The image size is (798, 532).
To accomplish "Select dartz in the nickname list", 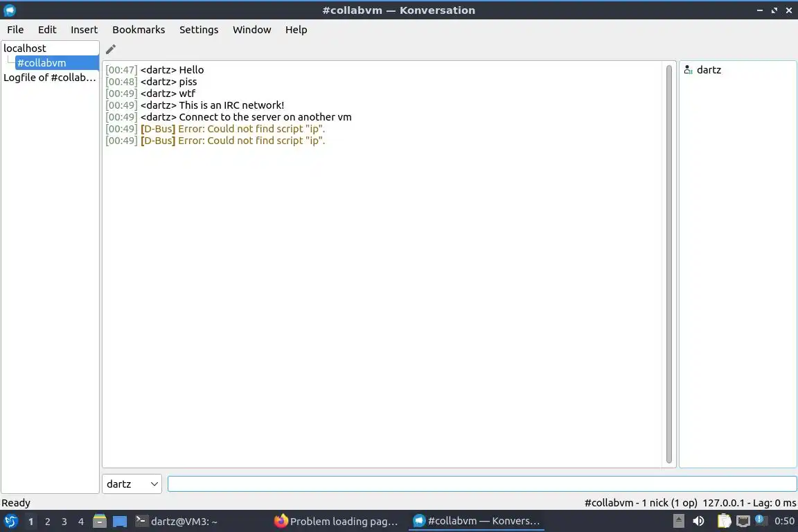I will coord(709,70).
